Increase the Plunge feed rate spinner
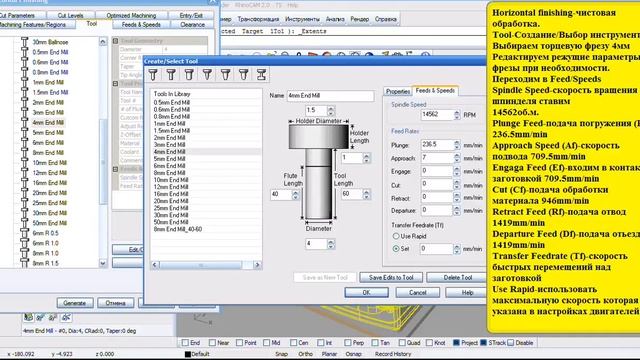Image resolution: width=640 pixels, height=360 pixels. click(x=457, y=142)
